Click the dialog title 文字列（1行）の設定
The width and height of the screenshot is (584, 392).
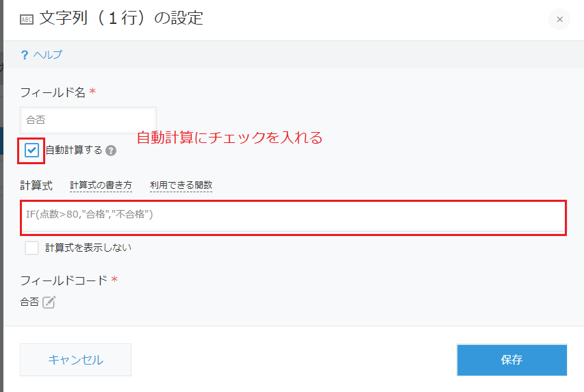121,18
